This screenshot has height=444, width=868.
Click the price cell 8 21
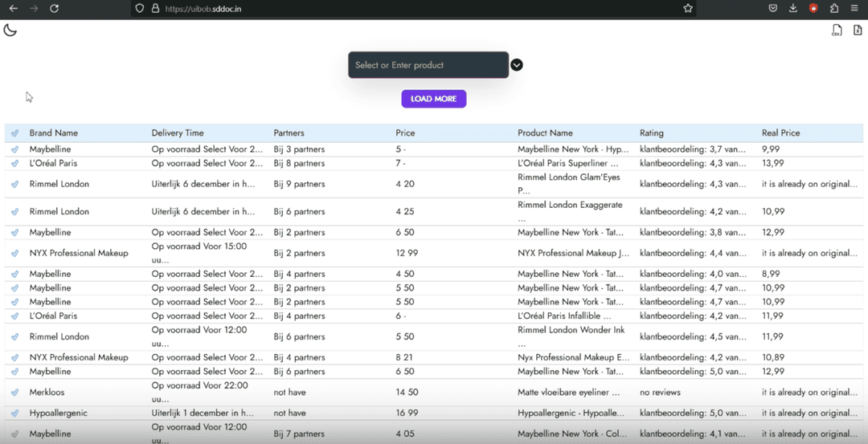pos(404,357)
